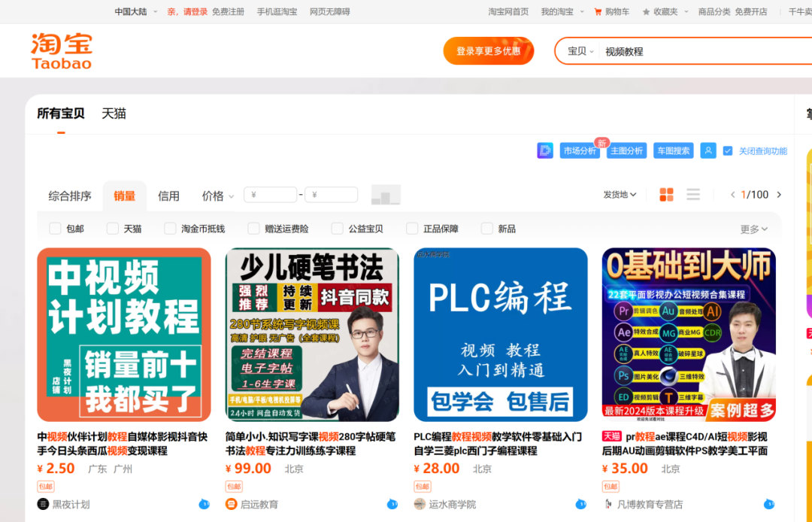Viewport: 812px width, 522px height.
Task: Click 免费开店 link
Action: [751, 11]
